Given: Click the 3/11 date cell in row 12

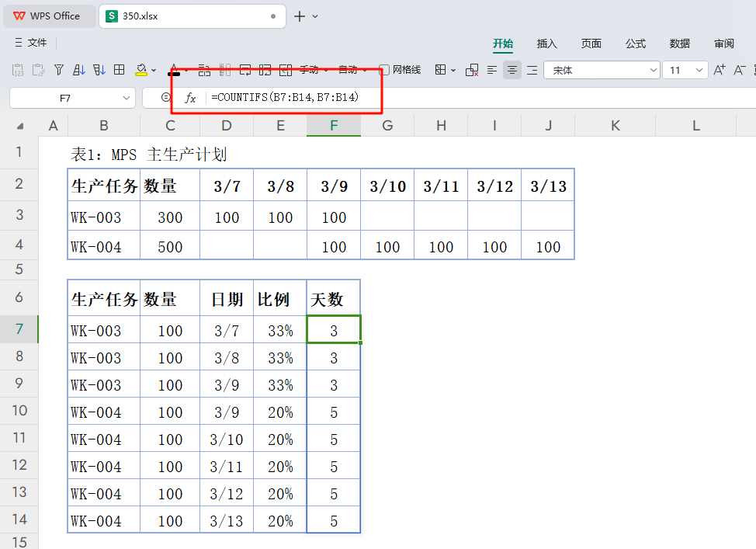Looking at the screenshot, I should 227,466.
